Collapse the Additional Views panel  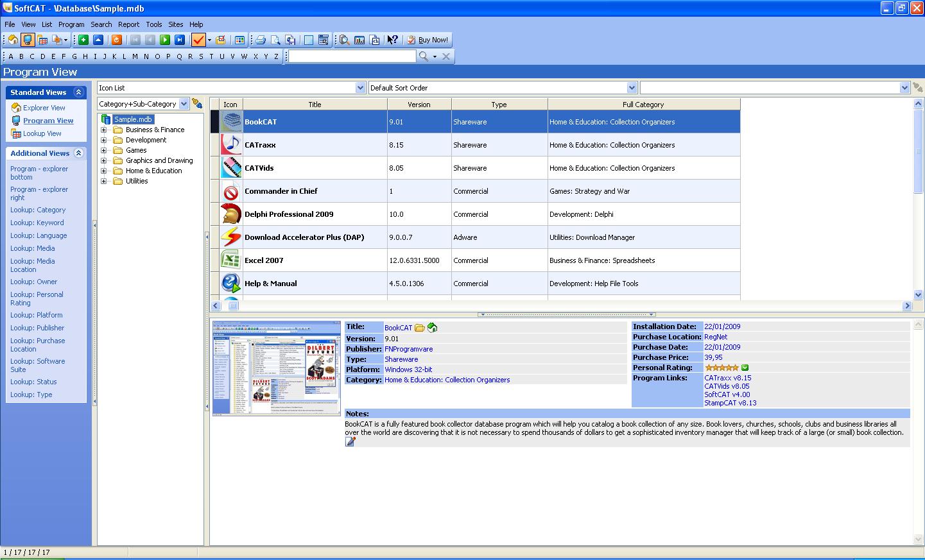pos(78,153)
